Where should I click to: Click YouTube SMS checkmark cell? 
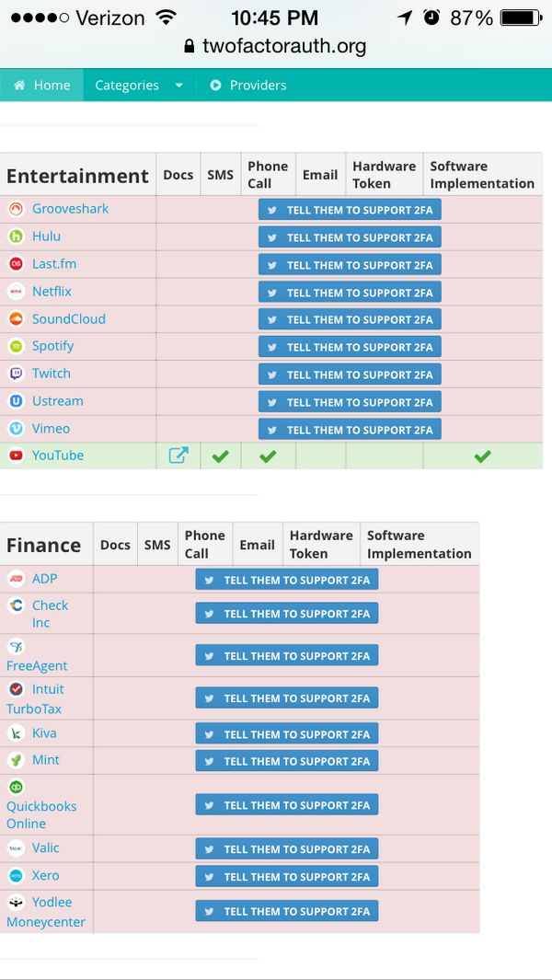[x=220, y=456]
